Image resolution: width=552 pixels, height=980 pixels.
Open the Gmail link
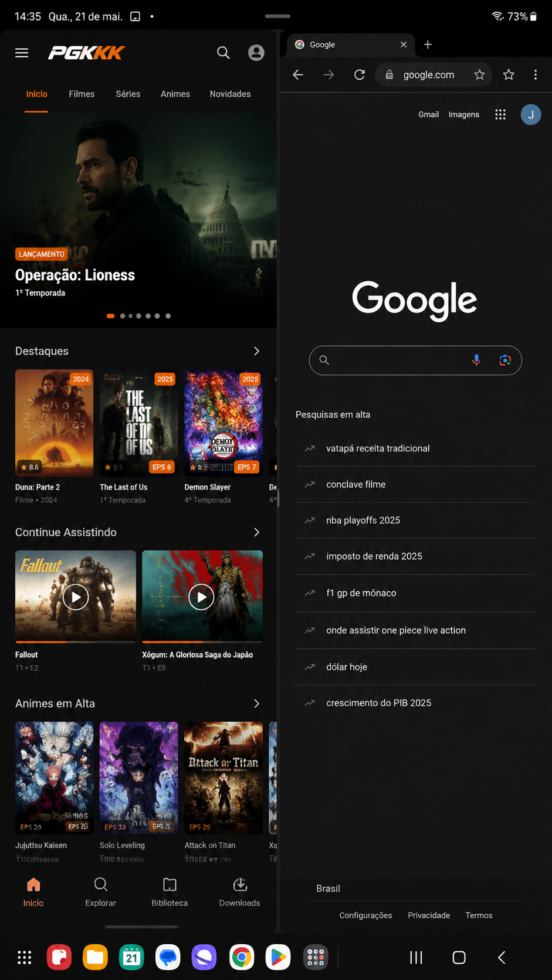coord(428,114)
